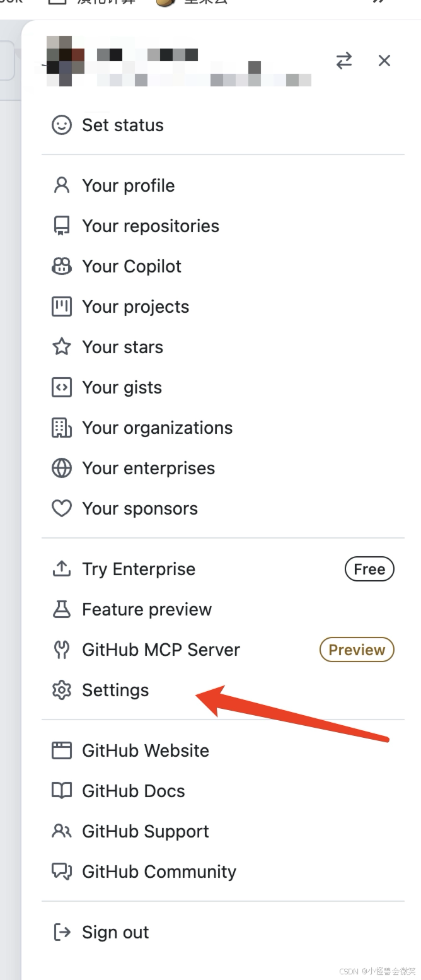Click the GitHub MCP Server icon

pos(61,650)
